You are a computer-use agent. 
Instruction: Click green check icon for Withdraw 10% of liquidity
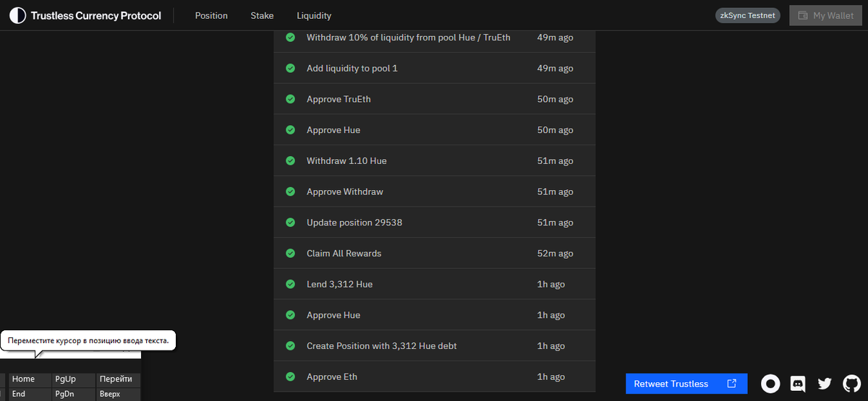coord(290,37)
